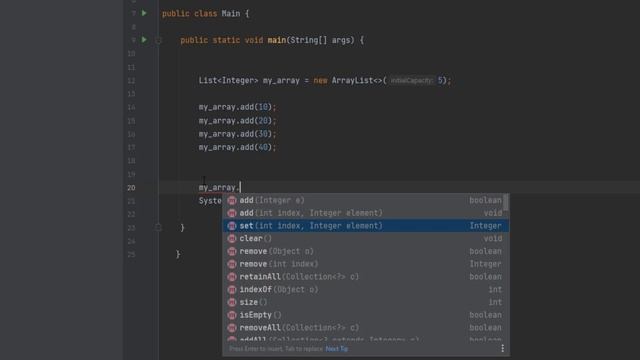
Task: Click the initialCapacity parameter hint
Action: [x=411, y=80]
